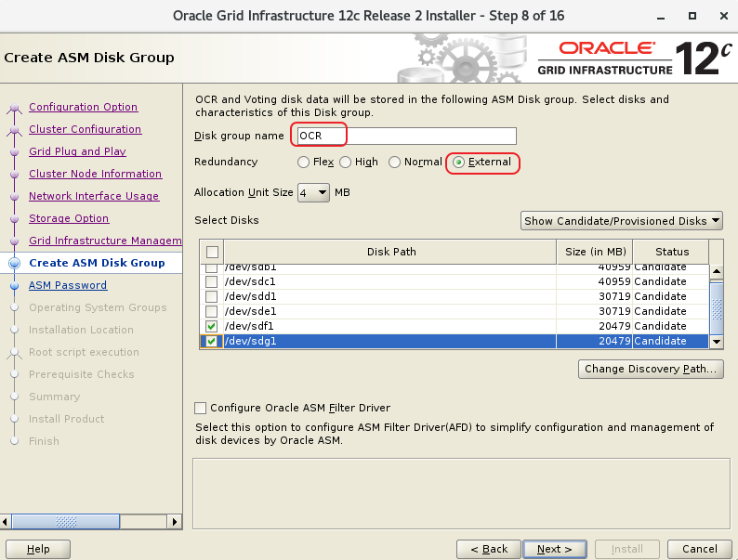The width and height of the screenshot is (738, 560).
Task: Go to Network Interface Usage step
Action: point(93,197)
